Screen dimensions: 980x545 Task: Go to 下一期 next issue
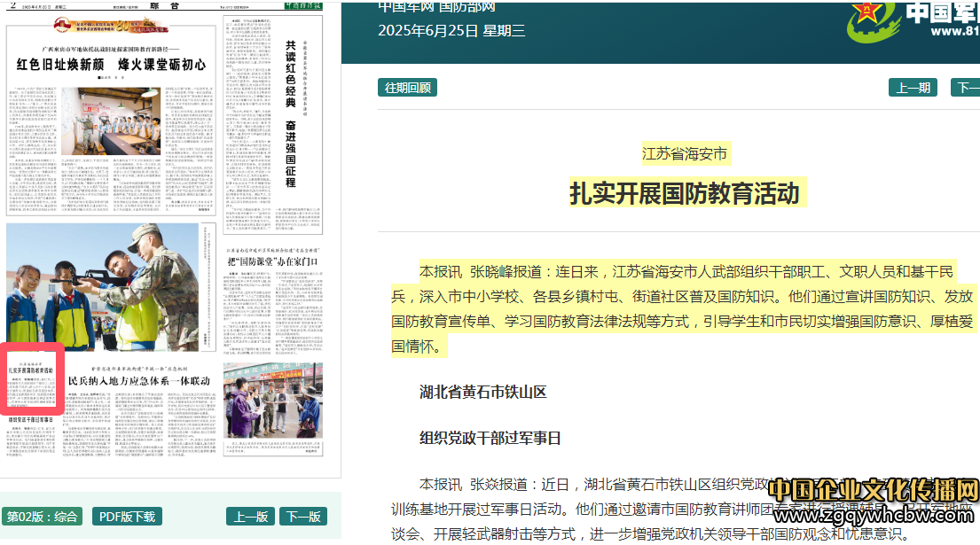969,87
